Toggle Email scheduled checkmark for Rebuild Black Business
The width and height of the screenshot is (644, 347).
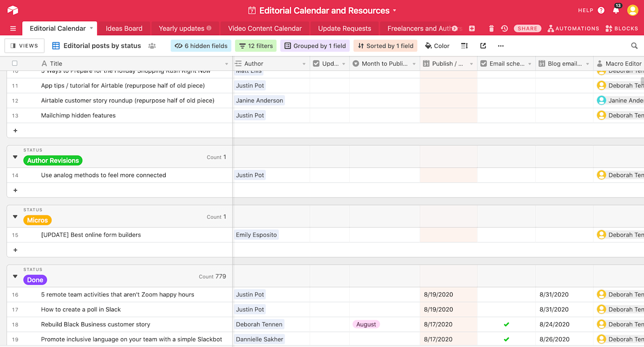506,324
